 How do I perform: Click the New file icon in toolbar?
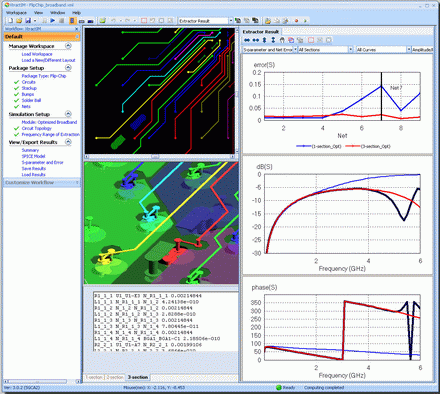(x=10, y=21)
